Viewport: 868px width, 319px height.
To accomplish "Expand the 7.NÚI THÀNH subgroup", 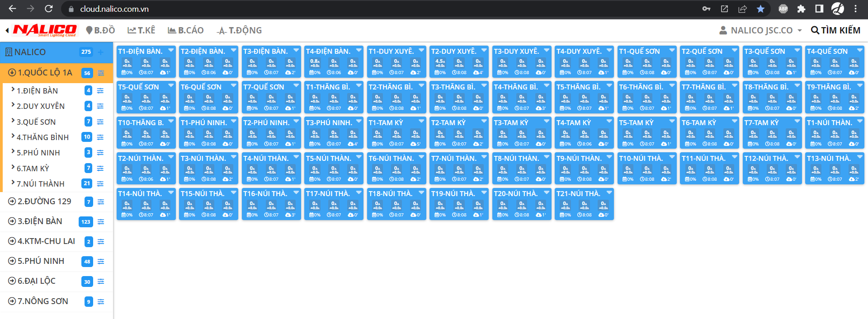I will (x=13, y=183).
